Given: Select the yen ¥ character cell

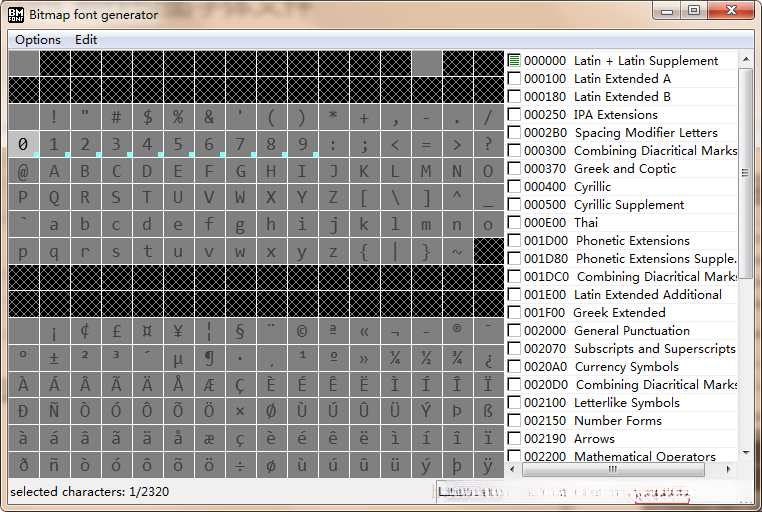Looking at the screenshot, I should [x=178, y=331].
